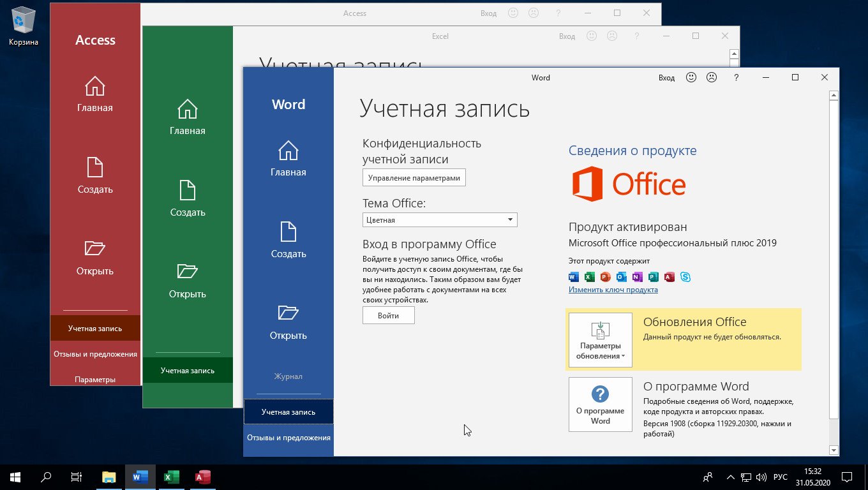Expand the Тема Office dropdown
Viewport: 868px width, 490px height.
click(x=440, y=219)
